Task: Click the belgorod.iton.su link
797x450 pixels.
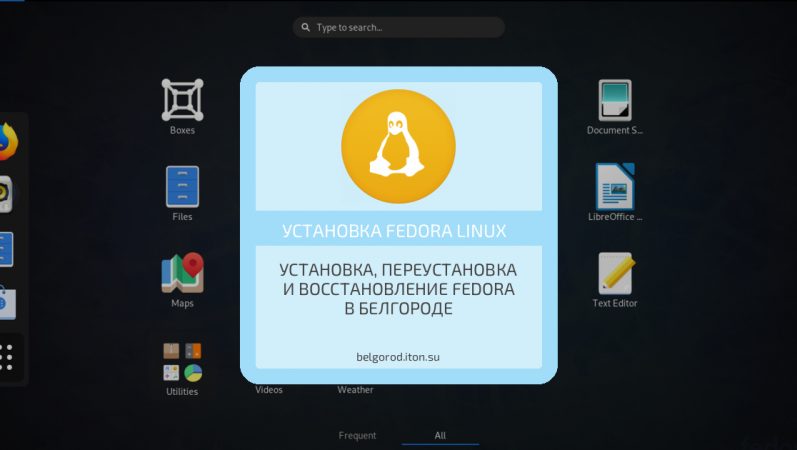Action: pos(398,357)
